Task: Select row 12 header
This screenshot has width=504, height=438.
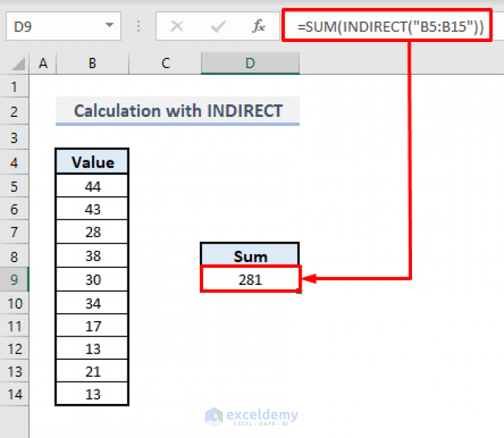Action: point(14,349)
